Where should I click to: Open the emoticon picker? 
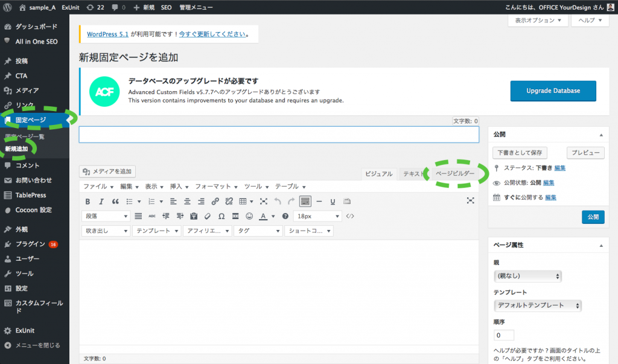pos(249,216)
